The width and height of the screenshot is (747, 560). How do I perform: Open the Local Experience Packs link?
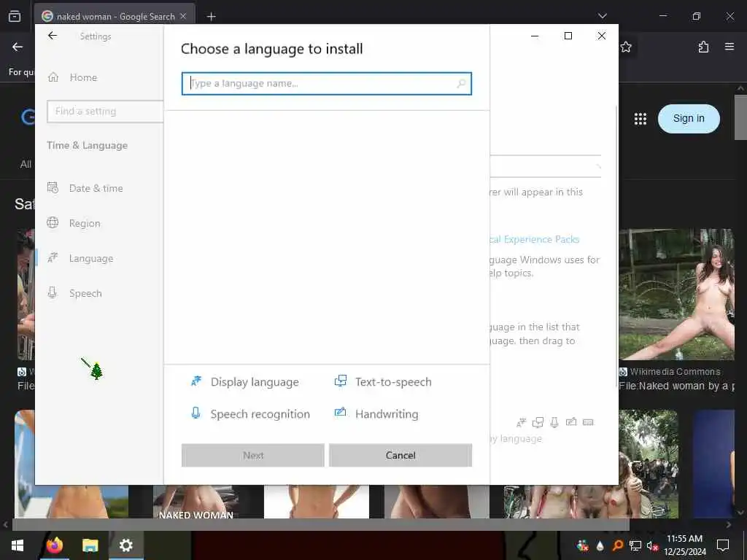pyautogui.click(x=535, y=239)
